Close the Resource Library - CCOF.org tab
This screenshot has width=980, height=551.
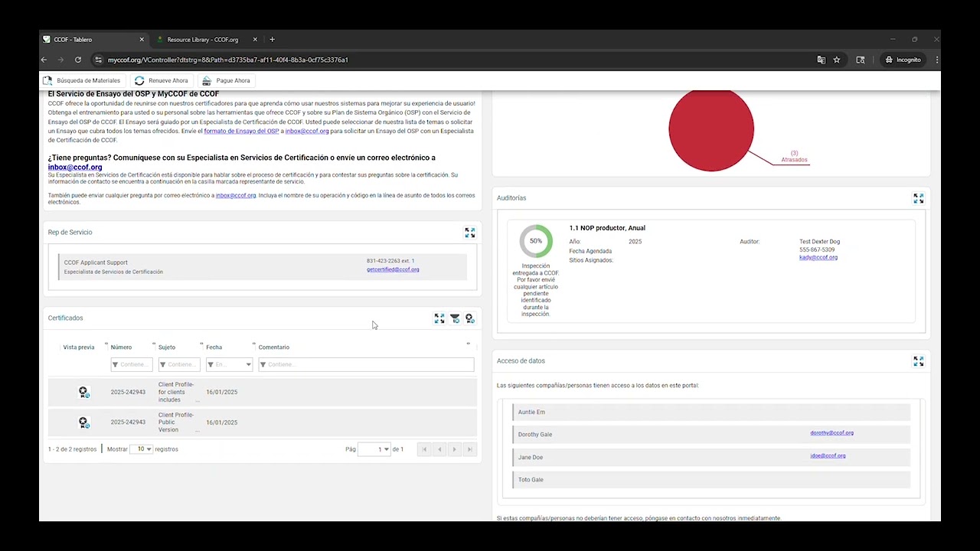255,40
